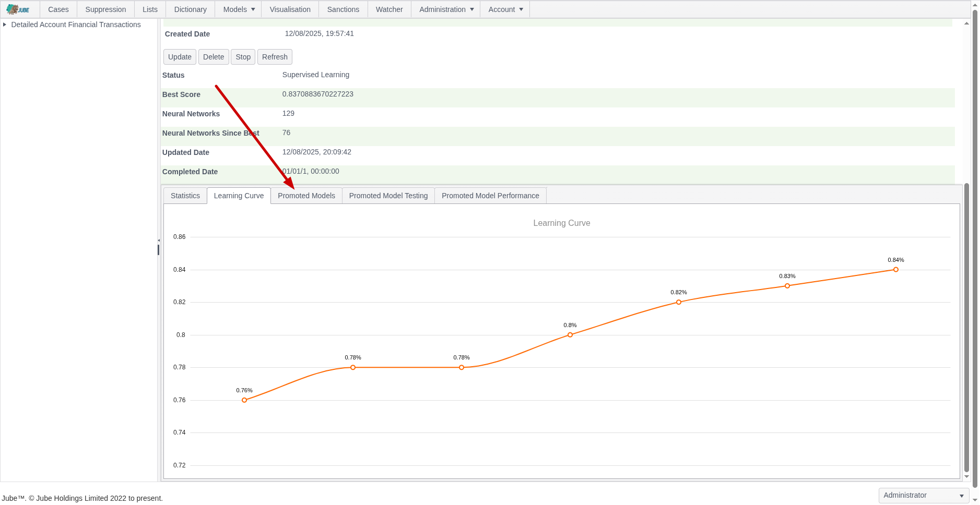980x505 pixels.
Task: Click the Created Date value 19:57:41
Action: pos(320,33)
